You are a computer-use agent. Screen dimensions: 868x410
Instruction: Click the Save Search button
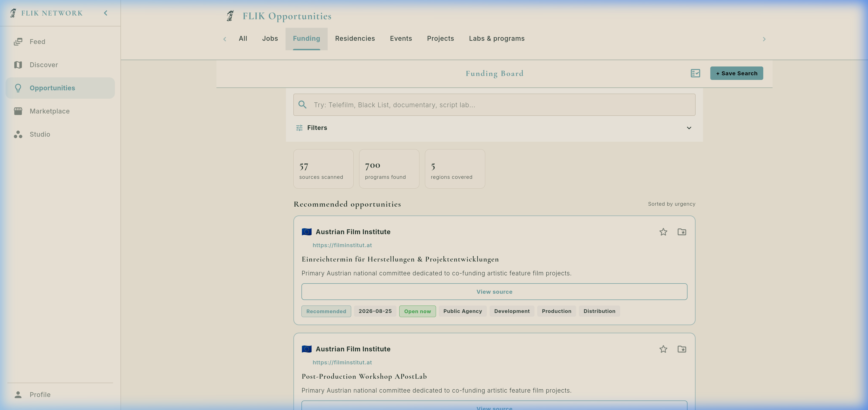[x=737, y=73]
